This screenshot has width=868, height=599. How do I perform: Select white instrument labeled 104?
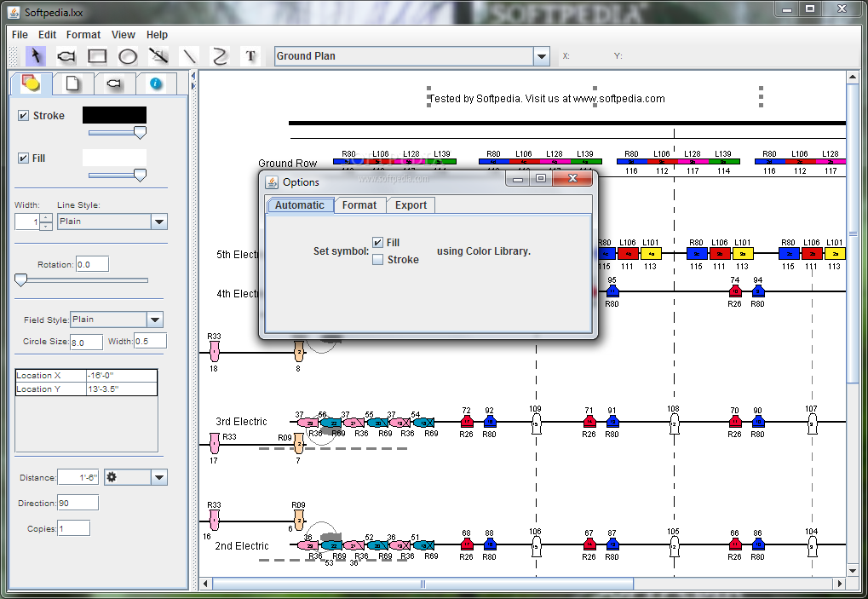click(x=812, y=546)
